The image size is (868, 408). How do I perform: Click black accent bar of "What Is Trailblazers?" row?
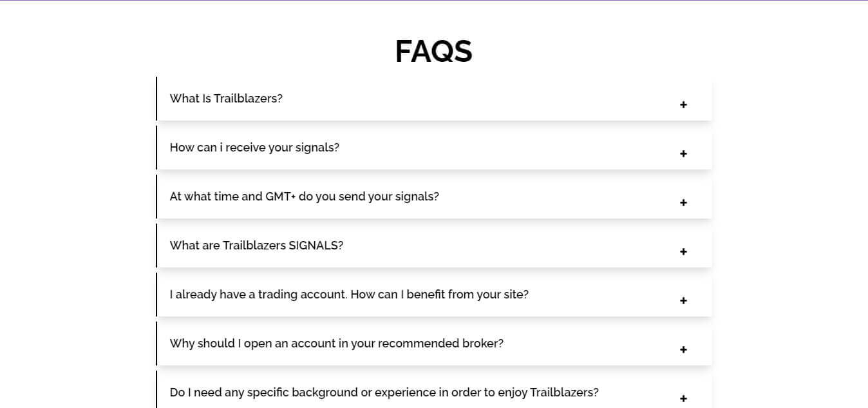click(156, 99)
